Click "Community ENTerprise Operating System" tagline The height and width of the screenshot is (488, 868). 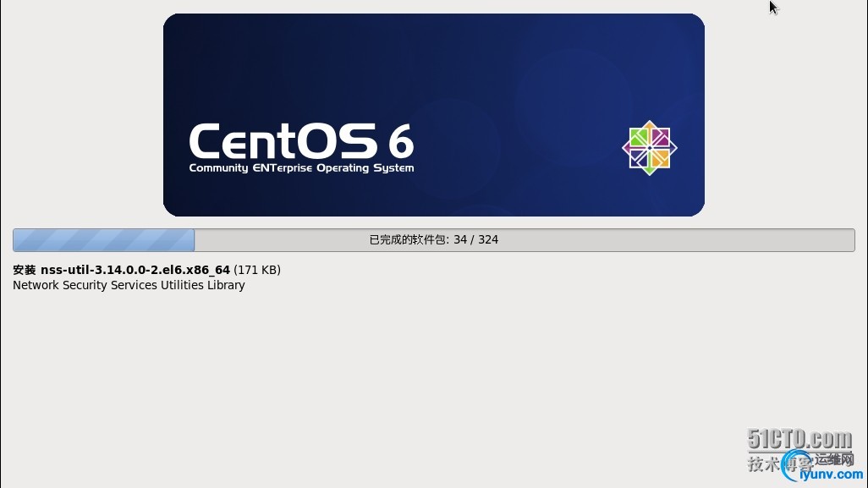click(x=301, y=168)
